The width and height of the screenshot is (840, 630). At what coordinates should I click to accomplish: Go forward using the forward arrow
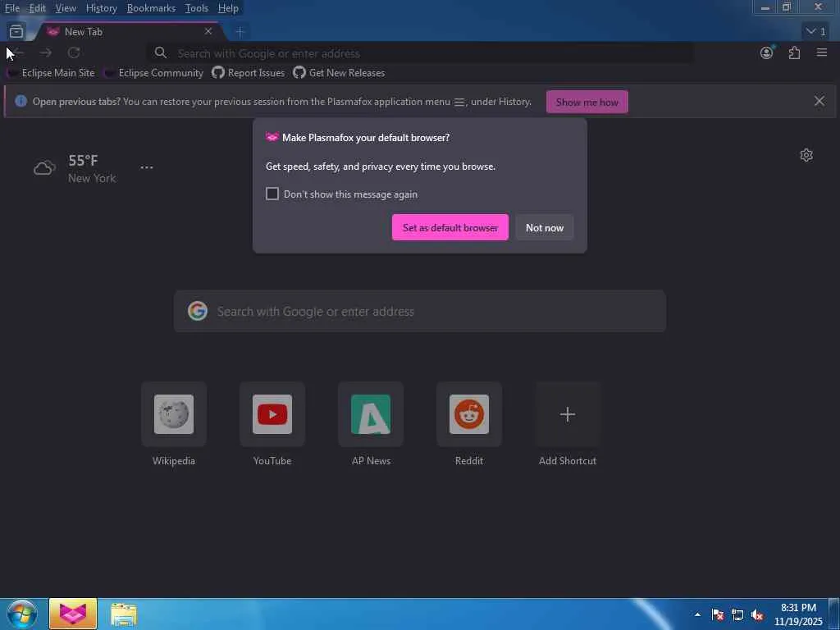point(46,52)
